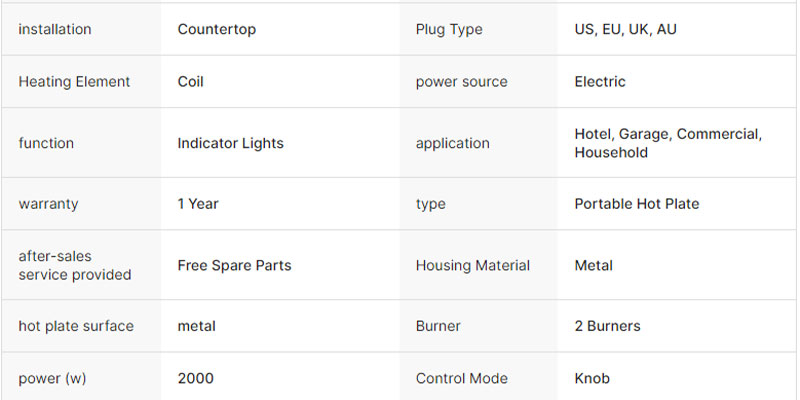Click the 'function' attribute label
This screenshot has width=800, height=400.
click(x=46, y=143)
